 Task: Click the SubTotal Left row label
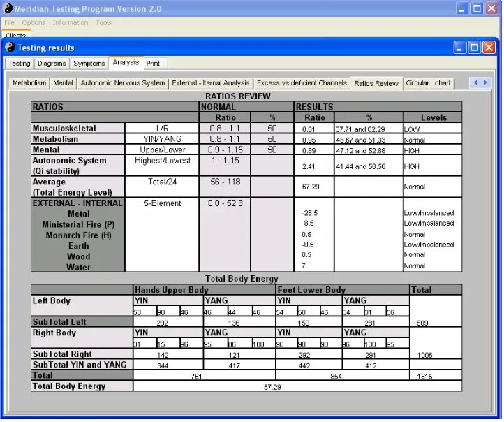click(59, 322)
